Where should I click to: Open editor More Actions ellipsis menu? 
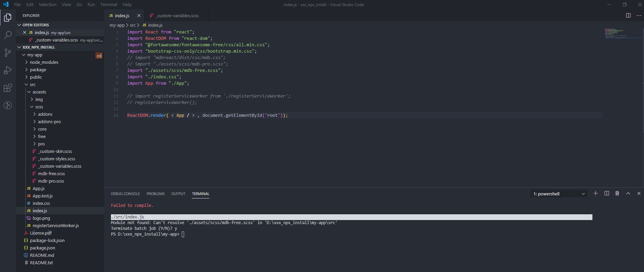(639, 16)
